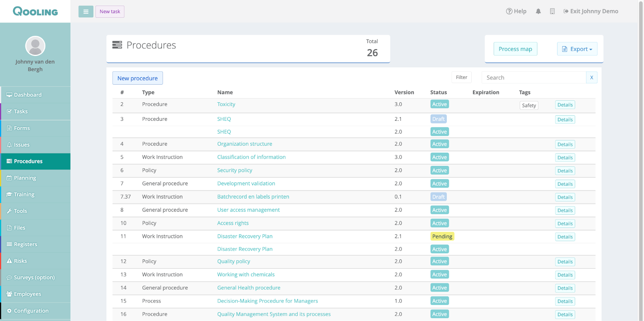Open the Security policy link

(x=235, y=170)
